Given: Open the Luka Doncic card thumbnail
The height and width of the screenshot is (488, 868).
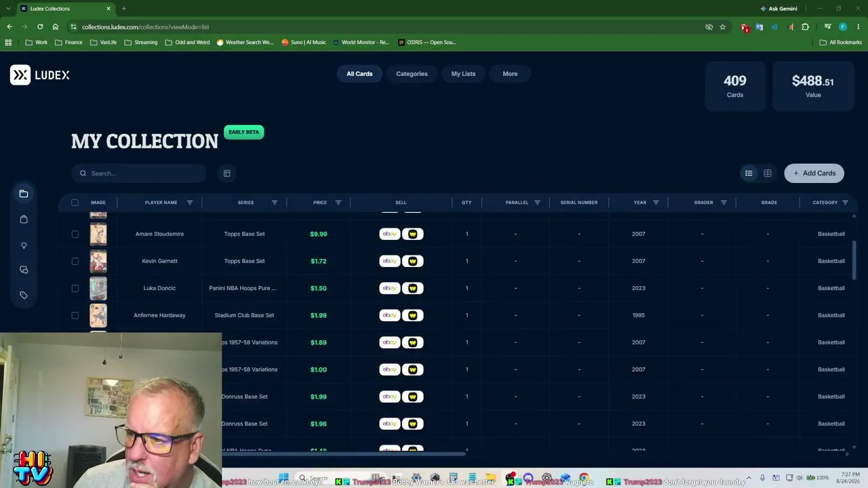Looking at the screenshot, I should coord(98,288).
